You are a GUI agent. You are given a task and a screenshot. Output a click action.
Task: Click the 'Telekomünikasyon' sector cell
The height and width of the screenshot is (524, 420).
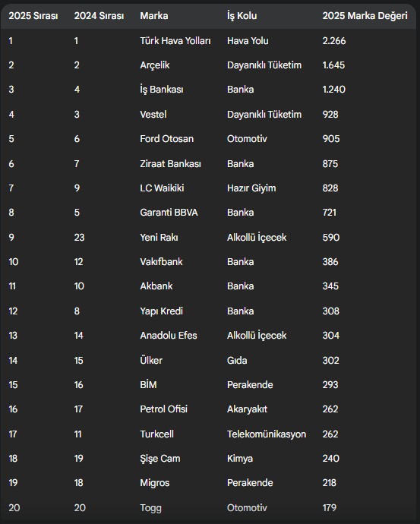point(267,434)
